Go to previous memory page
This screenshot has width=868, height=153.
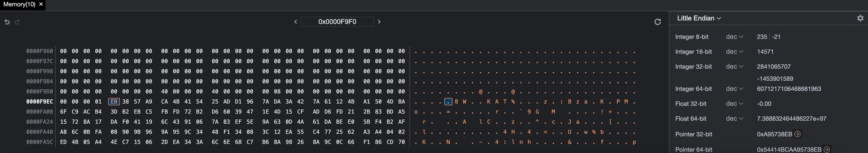click(295, 22)
